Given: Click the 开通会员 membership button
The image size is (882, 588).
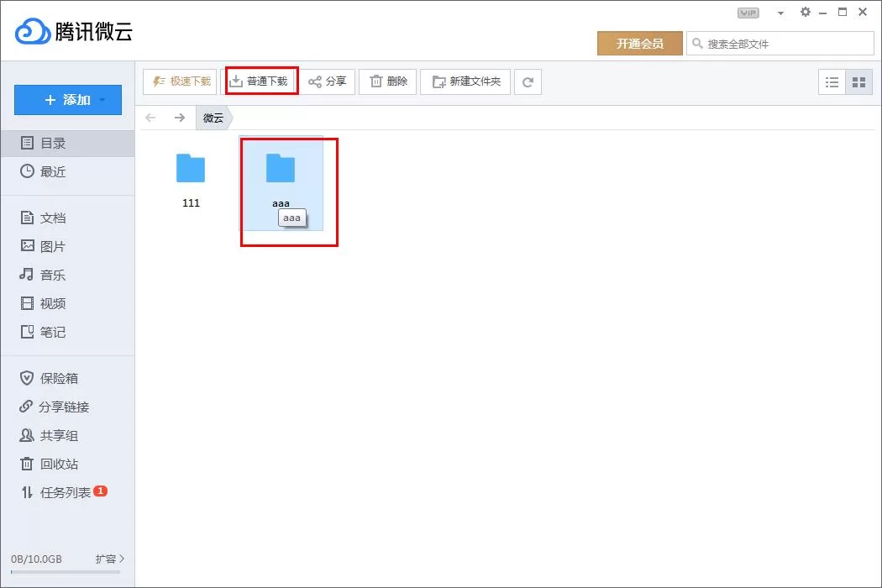Looking at the screenshot, I should coord(639,44).
